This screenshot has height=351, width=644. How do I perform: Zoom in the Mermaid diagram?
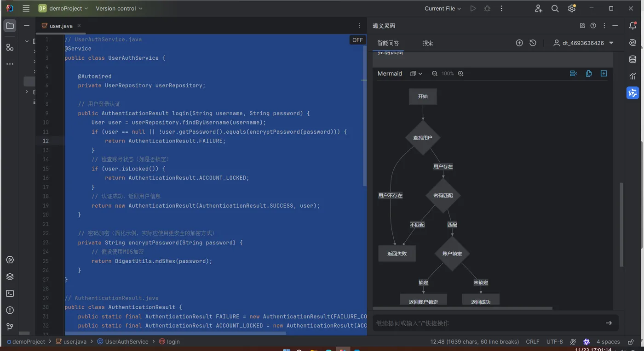coord(460,74)
